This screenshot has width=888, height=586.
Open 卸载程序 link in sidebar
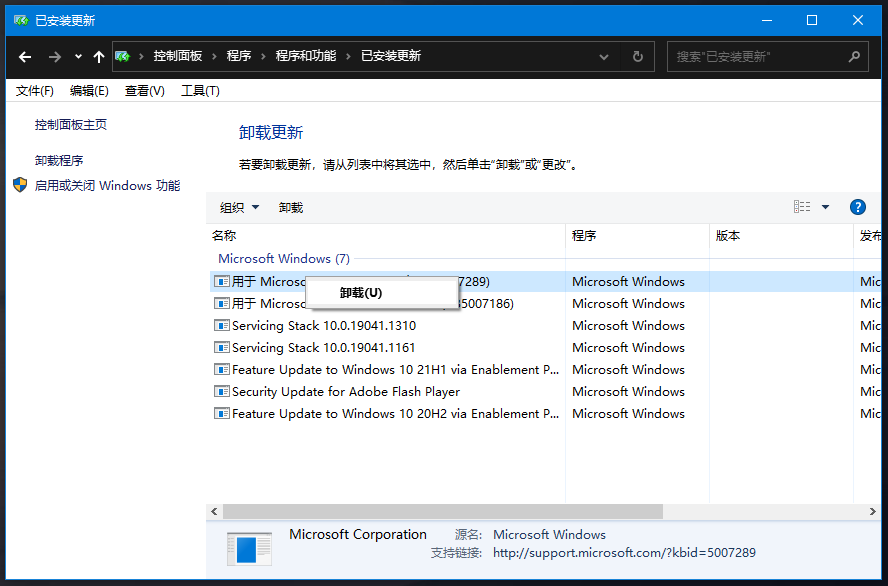coord(59,161)
